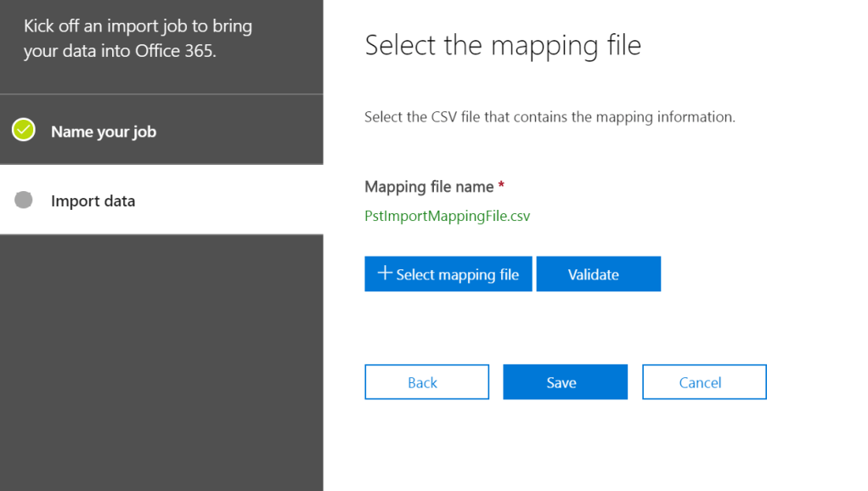
Task: Click the green checkmark beside Name your job
Action: 24,130
